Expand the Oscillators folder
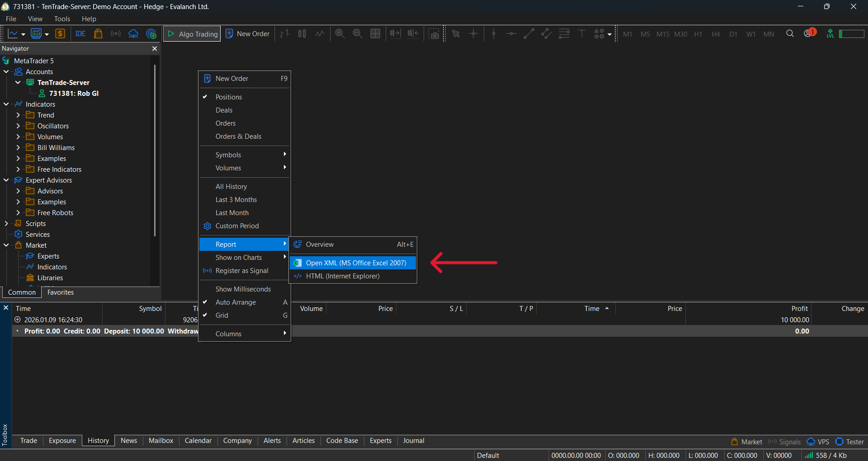The height and width of the screenshot is (461, 868). [x=18, y=126]
